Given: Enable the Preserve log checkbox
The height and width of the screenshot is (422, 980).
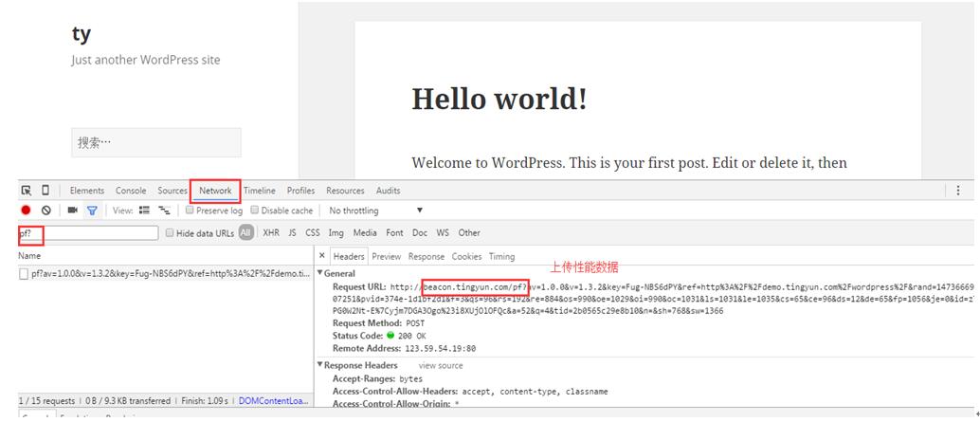Looking at the screenshot, I should click(190, 211).
